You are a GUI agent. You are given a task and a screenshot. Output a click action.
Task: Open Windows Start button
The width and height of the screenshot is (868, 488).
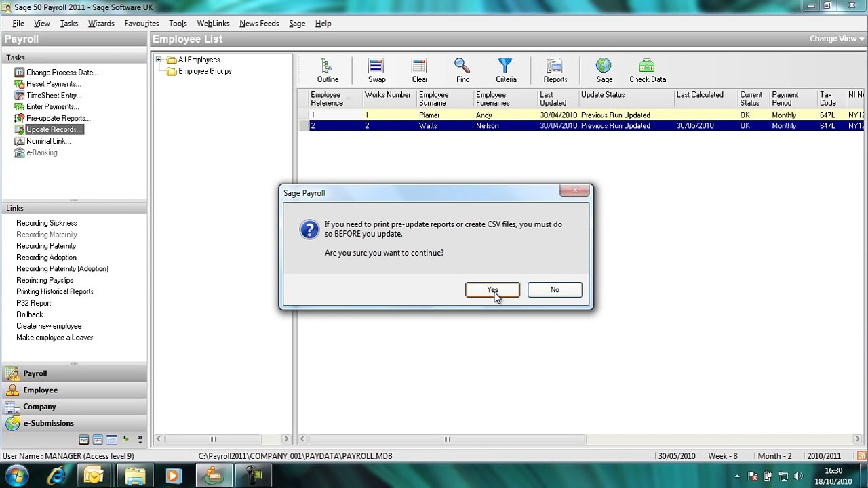point(17,476)
